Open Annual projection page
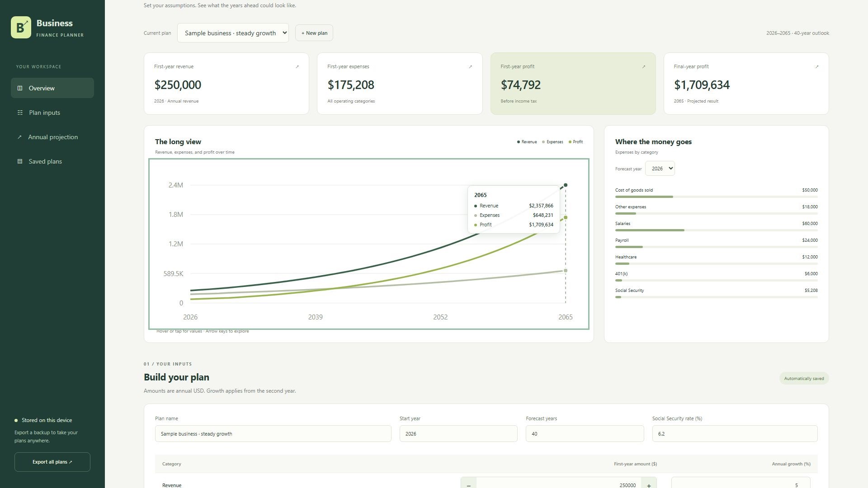Image resolution: width=868 pixels, height=488 pixels. click(x=52, y=137)
